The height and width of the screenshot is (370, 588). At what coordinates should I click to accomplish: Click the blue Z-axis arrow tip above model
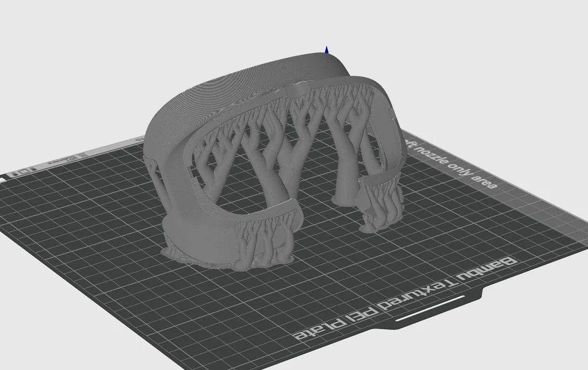click(327, 50)
